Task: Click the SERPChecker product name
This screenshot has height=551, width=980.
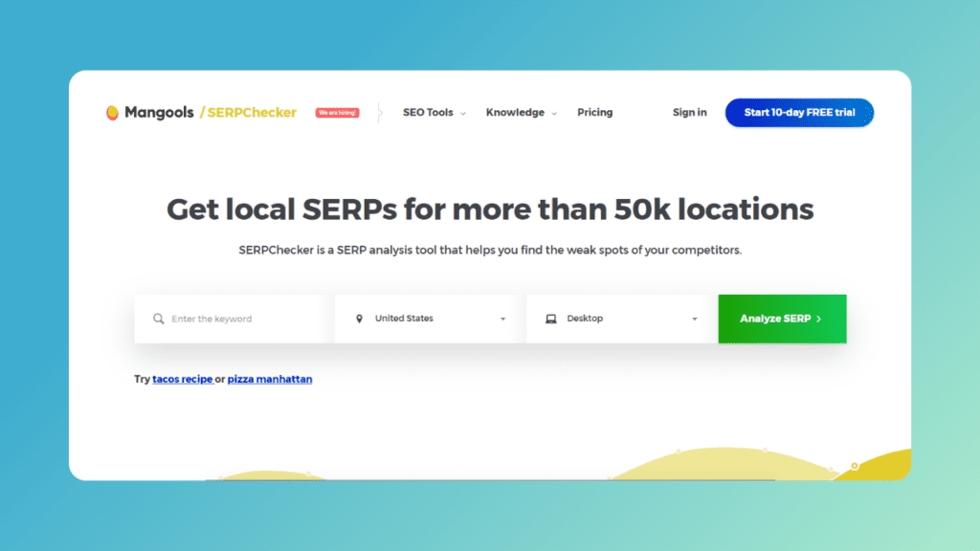Action: click(252, 113)
